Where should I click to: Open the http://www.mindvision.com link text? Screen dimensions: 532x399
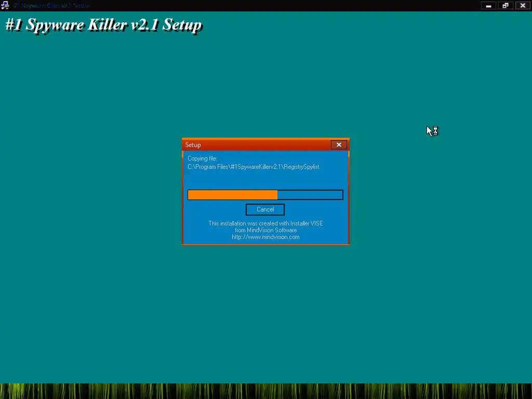point(265,237)
